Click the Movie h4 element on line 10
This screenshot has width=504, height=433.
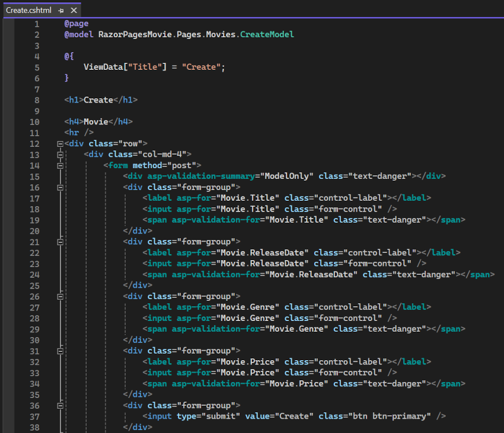tap(96, 121)
